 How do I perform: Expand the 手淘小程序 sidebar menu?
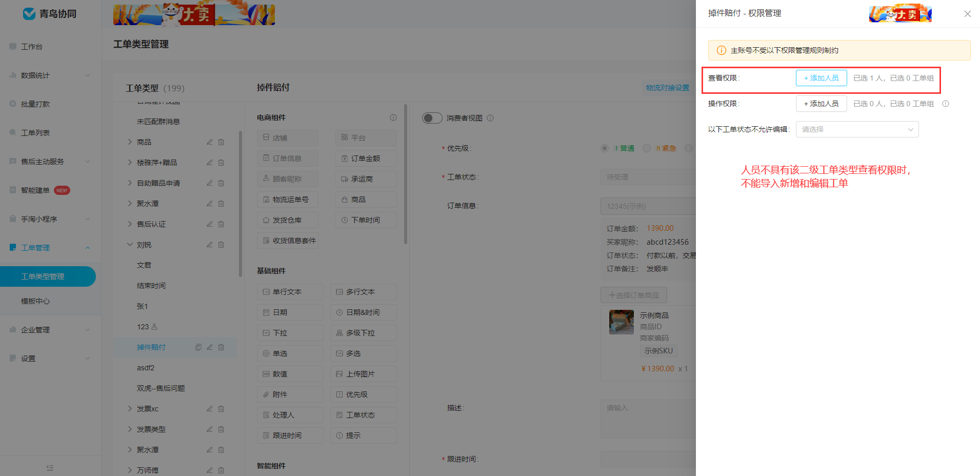[50, 219]
